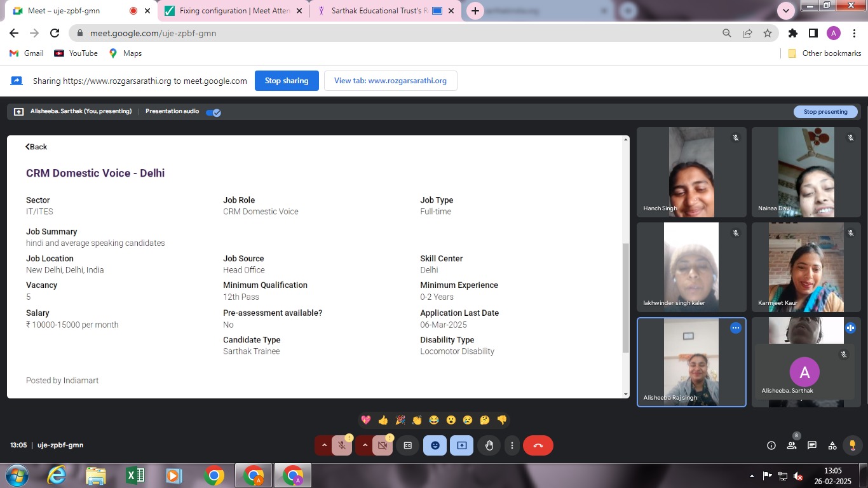Select the Meet uje-zpbf-gmn tab
868x488 pixels.
pos(81,11)
